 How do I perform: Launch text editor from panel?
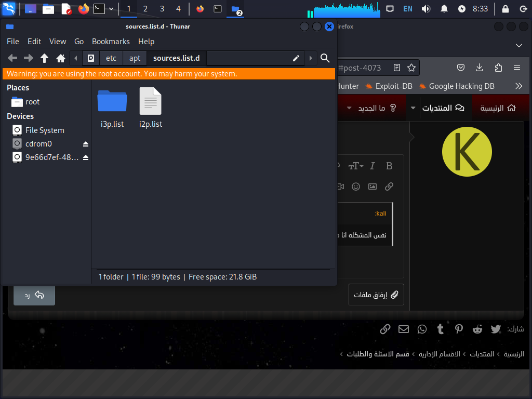click(66, 9)
